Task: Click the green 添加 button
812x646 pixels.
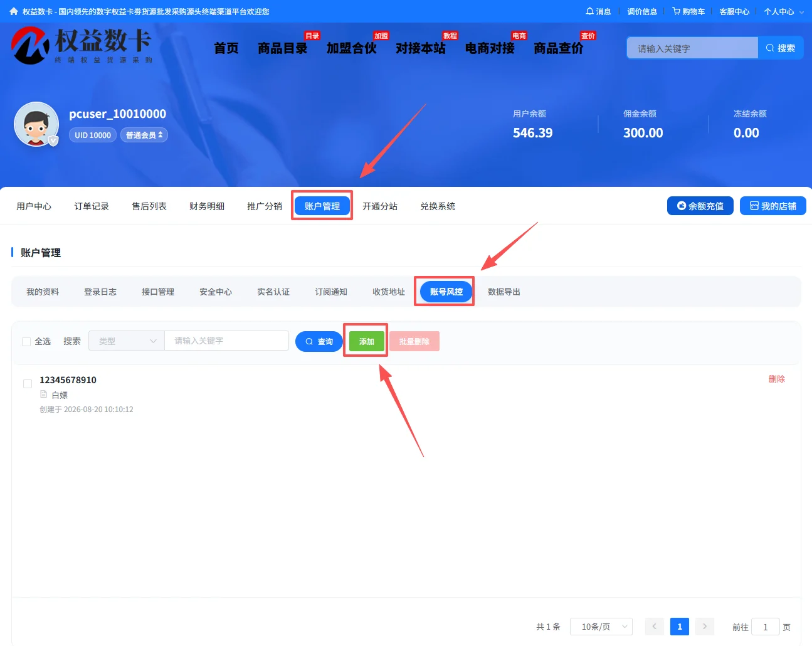Action: click(367, 341)
